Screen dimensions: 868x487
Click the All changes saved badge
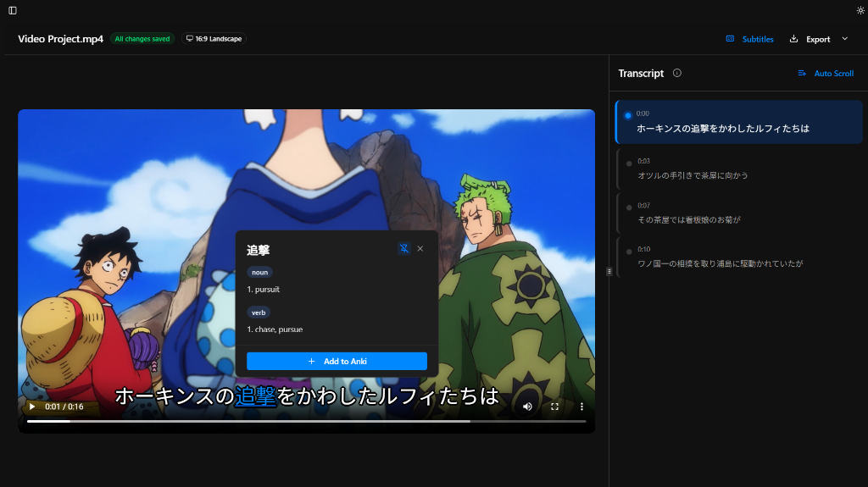142,39
